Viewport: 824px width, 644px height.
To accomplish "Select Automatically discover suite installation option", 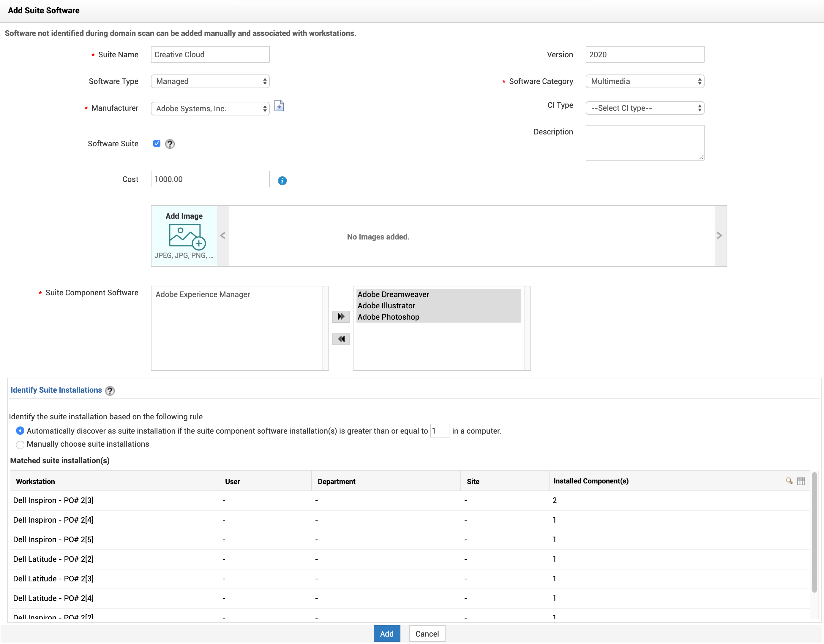I will [20, 431].
